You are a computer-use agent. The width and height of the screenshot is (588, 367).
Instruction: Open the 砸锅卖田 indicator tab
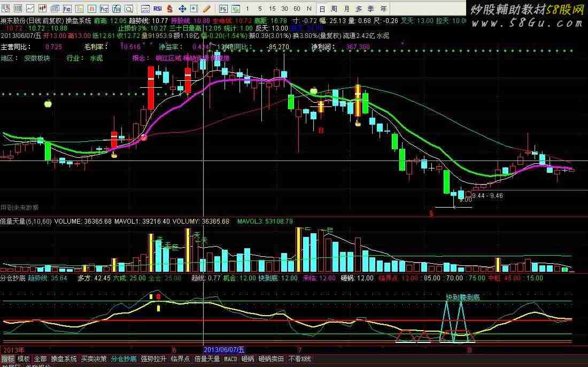[x=271, y=359]
